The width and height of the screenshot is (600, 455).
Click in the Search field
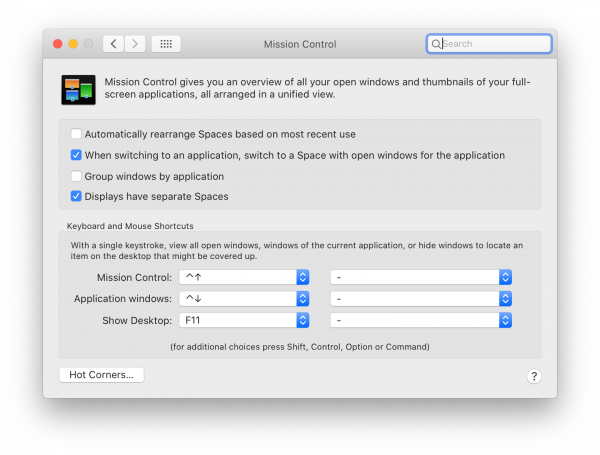coord(489,44)
